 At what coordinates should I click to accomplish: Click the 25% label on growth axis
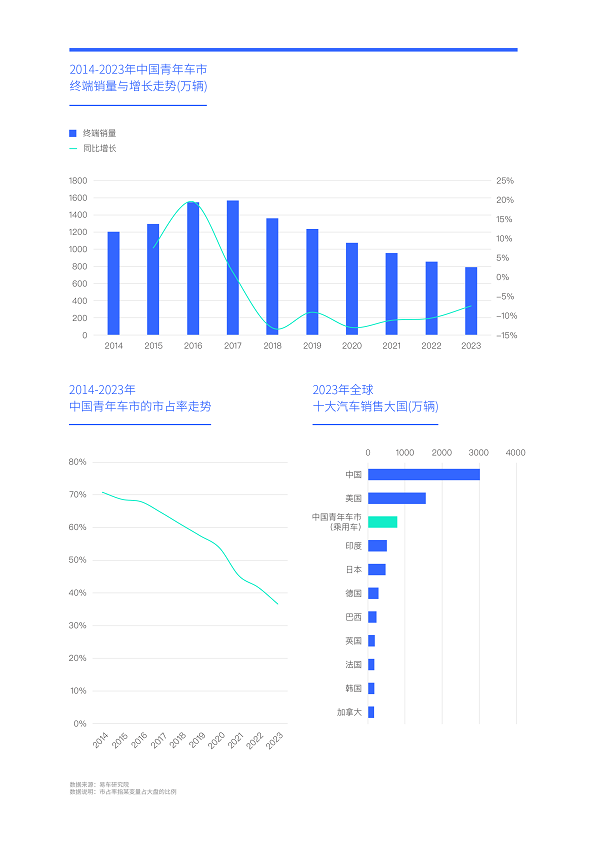505,181
